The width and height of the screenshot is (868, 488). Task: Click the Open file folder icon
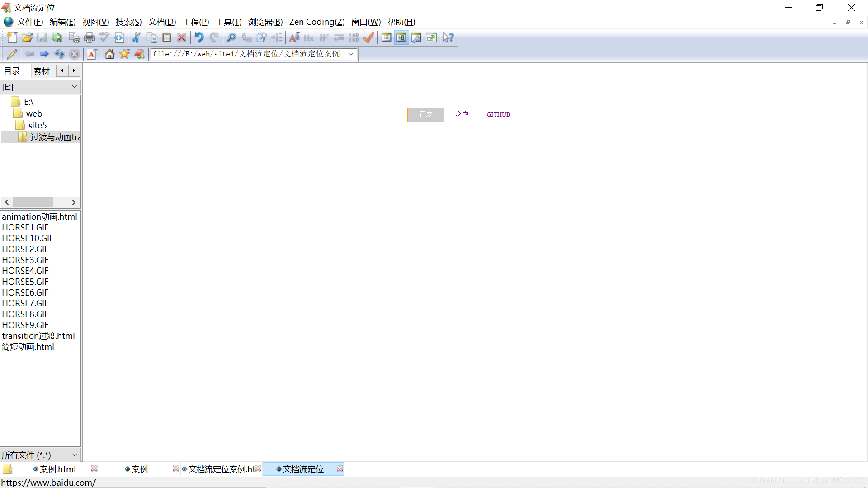(27, 38)
